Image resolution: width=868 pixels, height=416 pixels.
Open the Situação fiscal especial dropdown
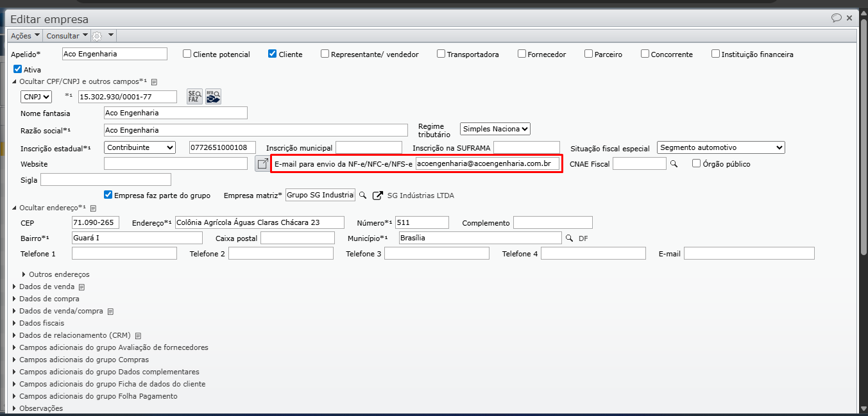(x=721, y=147)
